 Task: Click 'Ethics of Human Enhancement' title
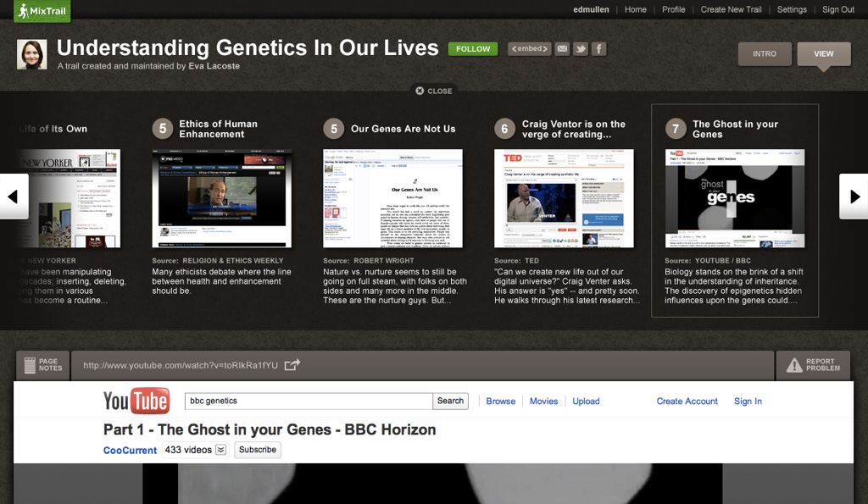(x=218, y=129)
